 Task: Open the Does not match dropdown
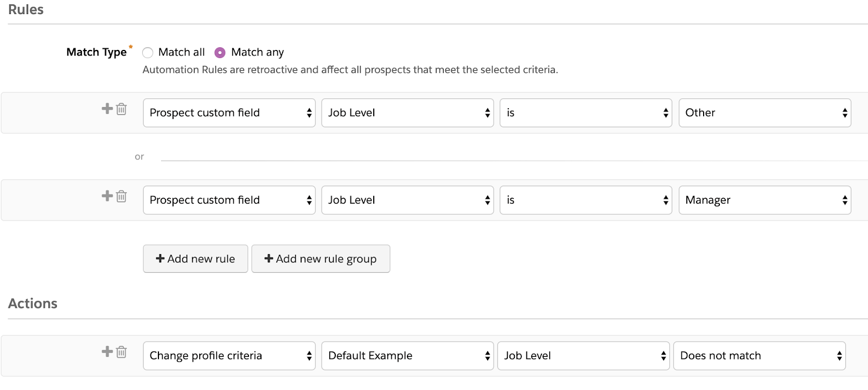click(x=759, y=356)
